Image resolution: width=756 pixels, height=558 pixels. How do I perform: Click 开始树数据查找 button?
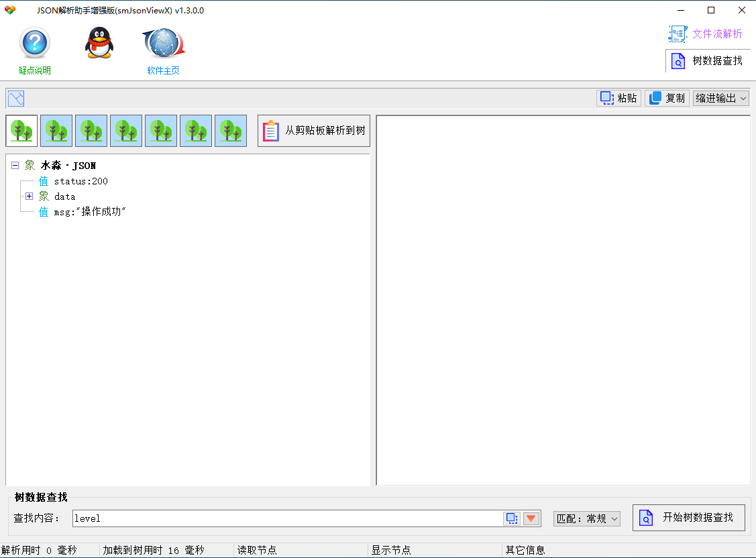688,518
